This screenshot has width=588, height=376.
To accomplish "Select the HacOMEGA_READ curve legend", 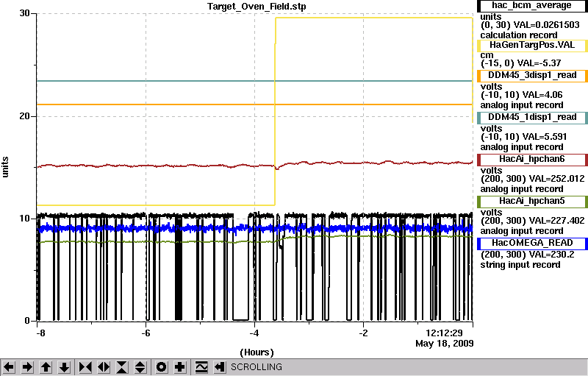I will tap(531, 244).
